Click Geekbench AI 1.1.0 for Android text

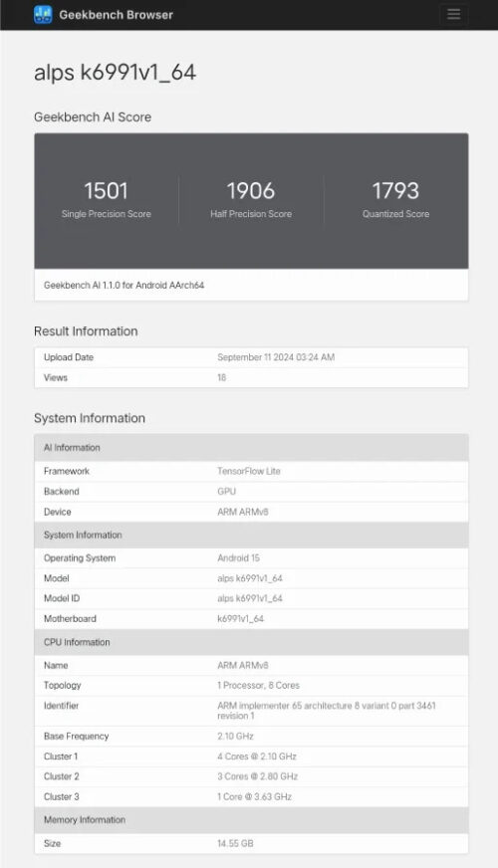tap(124, 285)
